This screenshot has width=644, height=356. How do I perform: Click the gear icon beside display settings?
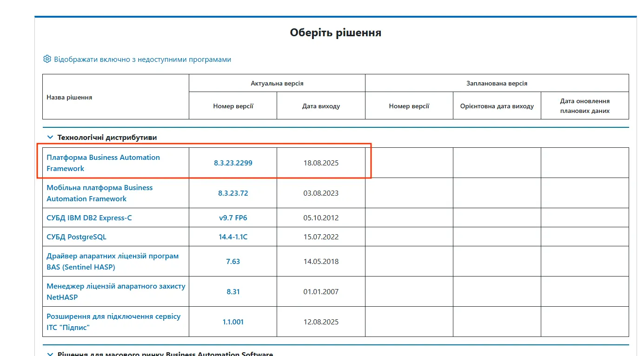coord(47,59)
